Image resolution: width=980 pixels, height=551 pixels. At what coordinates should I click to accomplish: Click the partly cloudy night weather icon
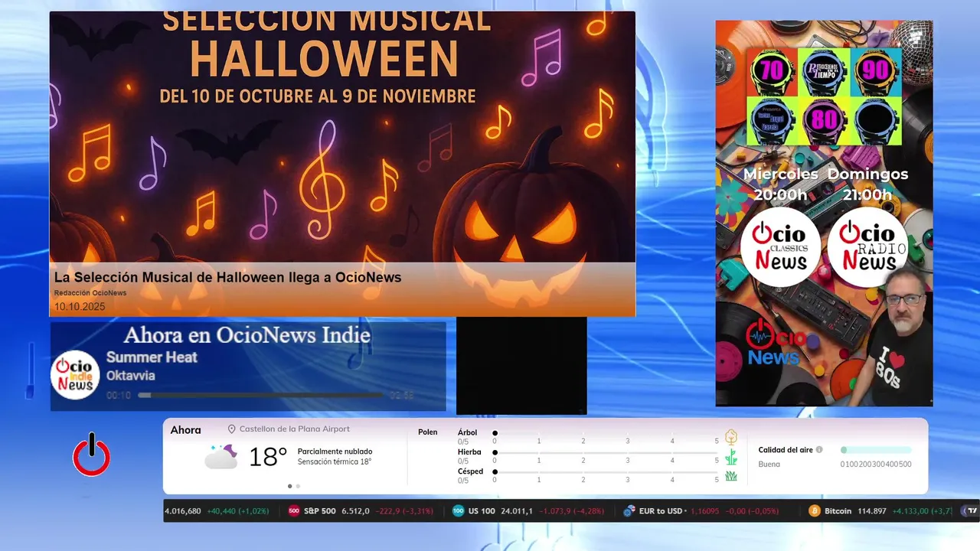click(220, 456)
